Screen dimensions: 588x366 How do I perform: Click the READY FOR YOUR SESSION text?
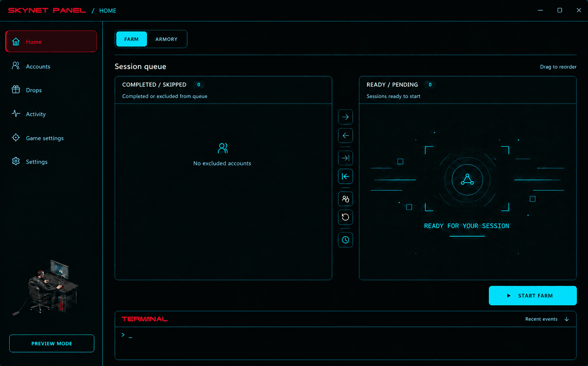coord(467,226)
